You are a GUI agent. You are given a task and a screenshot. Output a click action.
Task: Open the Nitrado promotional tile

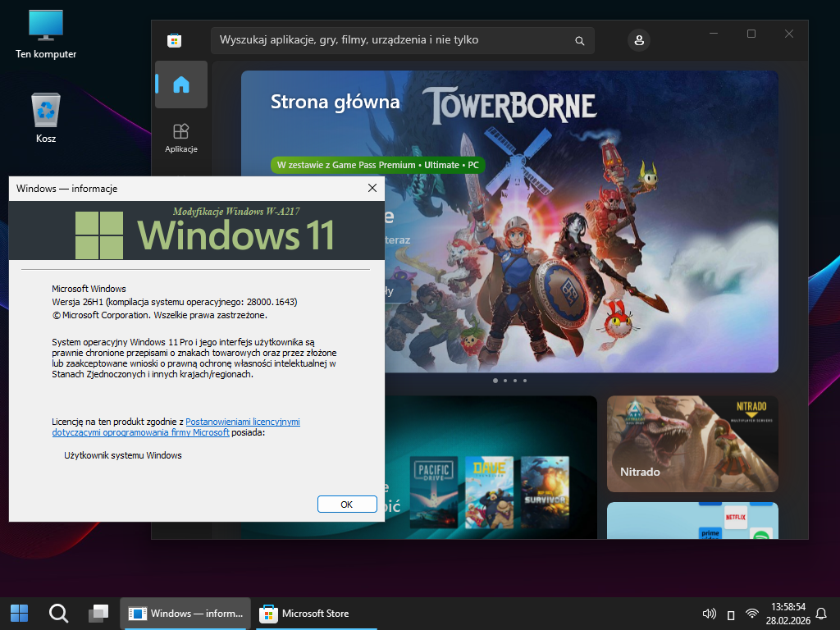coord(692,444)
